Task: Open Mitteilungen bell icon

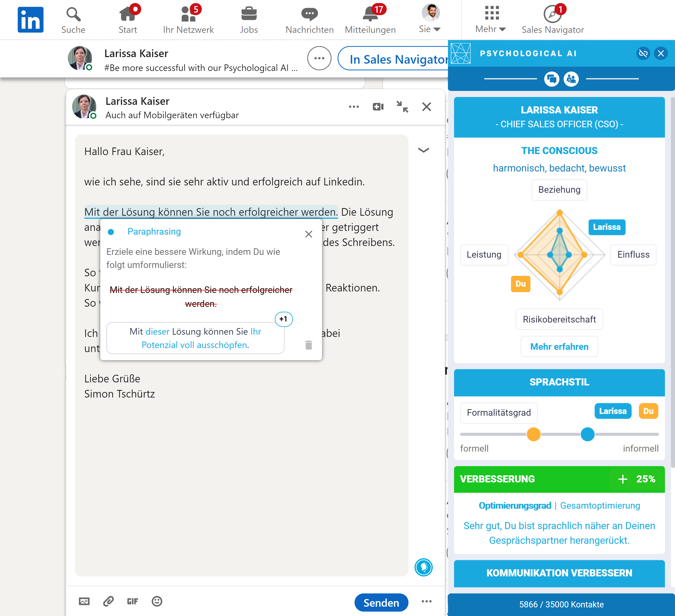Action: pyautogui.click(x=370, y=14)
